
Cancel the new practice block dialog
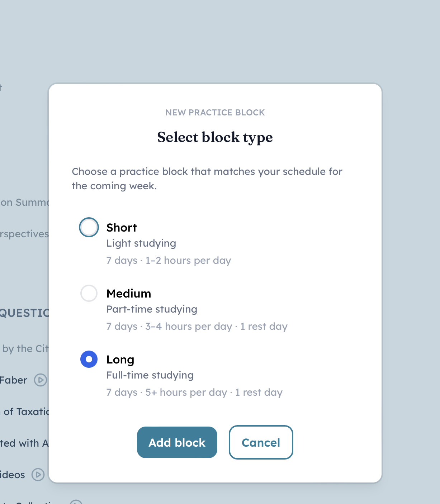click(261, 442)
